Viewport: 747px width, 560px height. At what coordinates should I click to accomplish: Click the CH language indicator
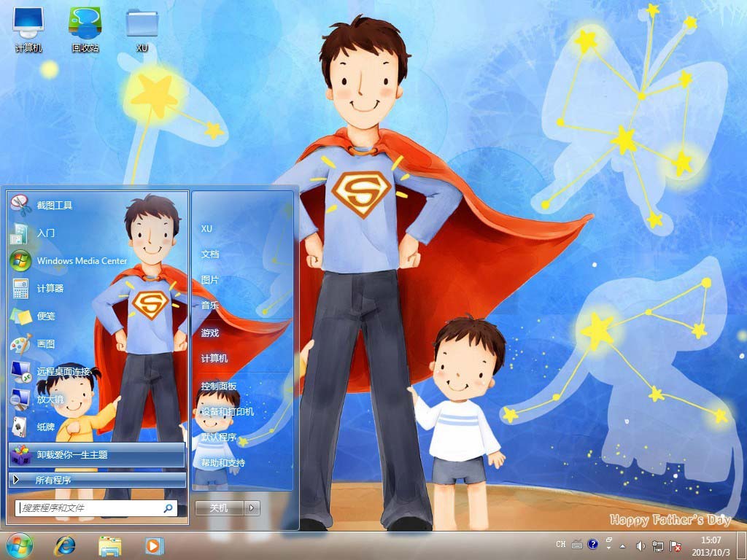click(561, 544)
